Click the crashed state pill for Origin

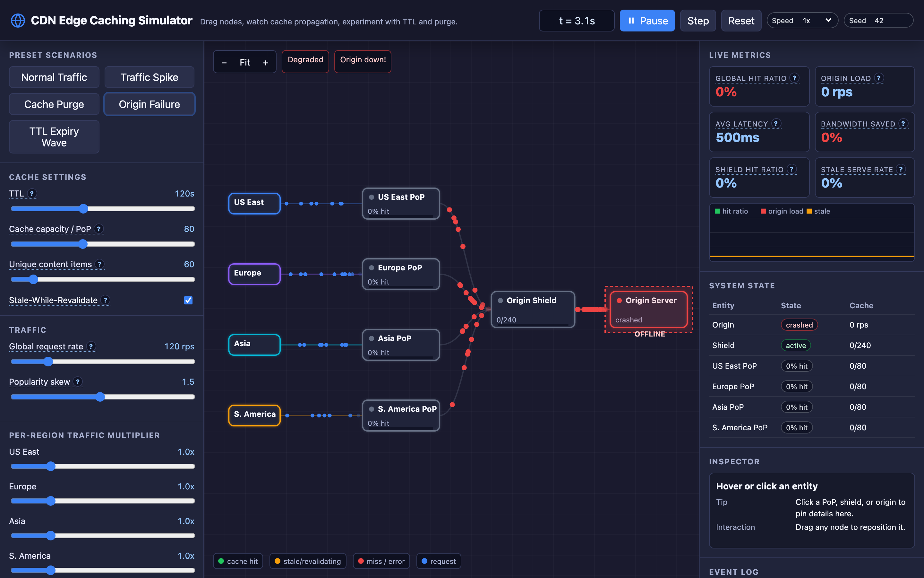click(799, 325)
